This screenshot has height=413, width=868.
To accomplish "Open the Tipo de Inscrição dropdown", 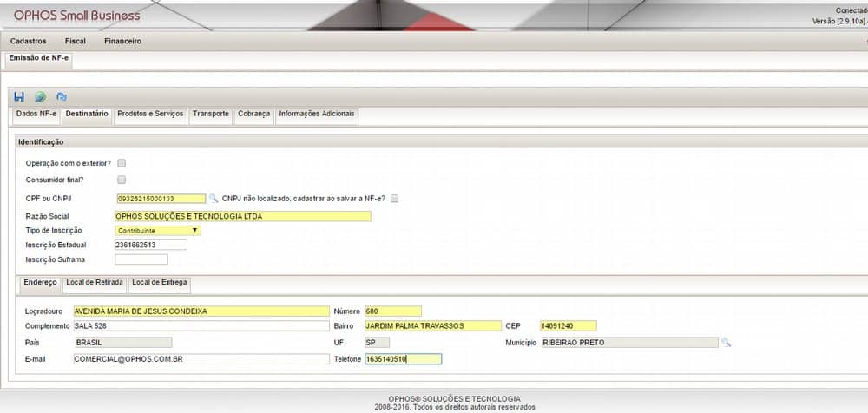I will [158, 230].
